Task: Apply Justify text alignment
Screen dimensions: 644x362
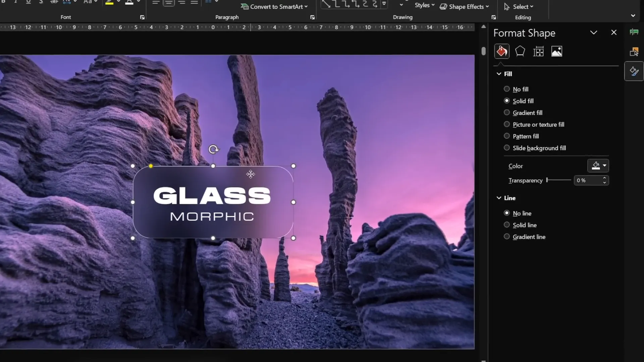Action: coord(194,2)
